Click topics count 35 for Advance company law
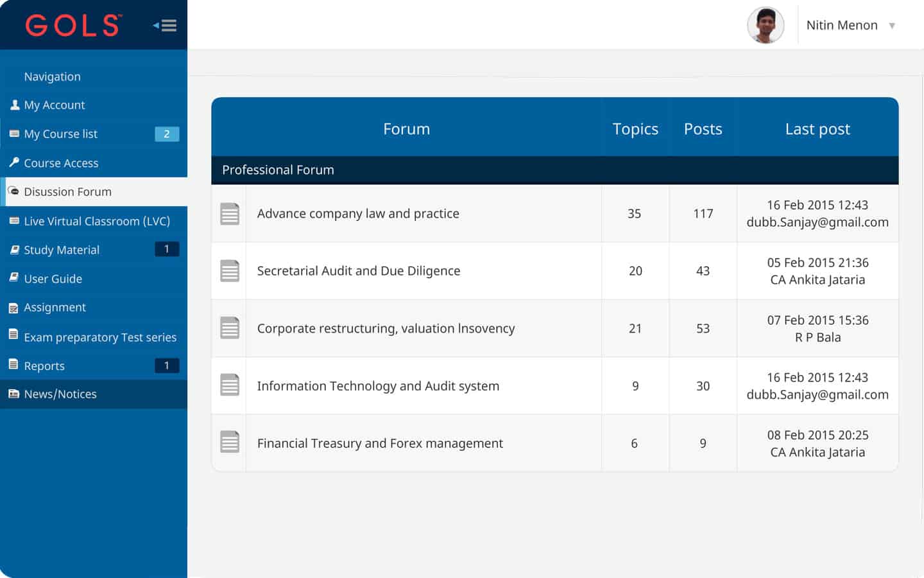Viewport: 924px width, 578px height. pyautogui.click(x=635, y=213)
